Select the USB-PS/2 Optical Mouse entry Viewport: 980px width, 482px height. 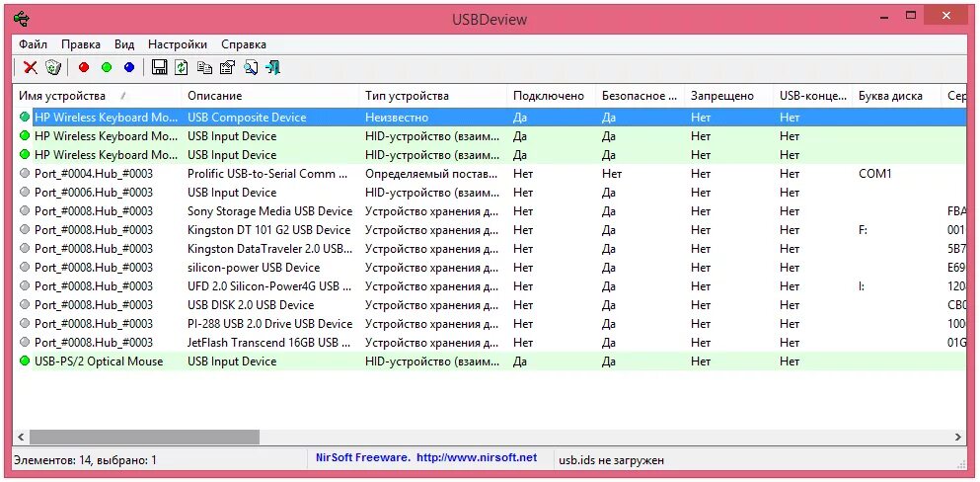(490, 361)
